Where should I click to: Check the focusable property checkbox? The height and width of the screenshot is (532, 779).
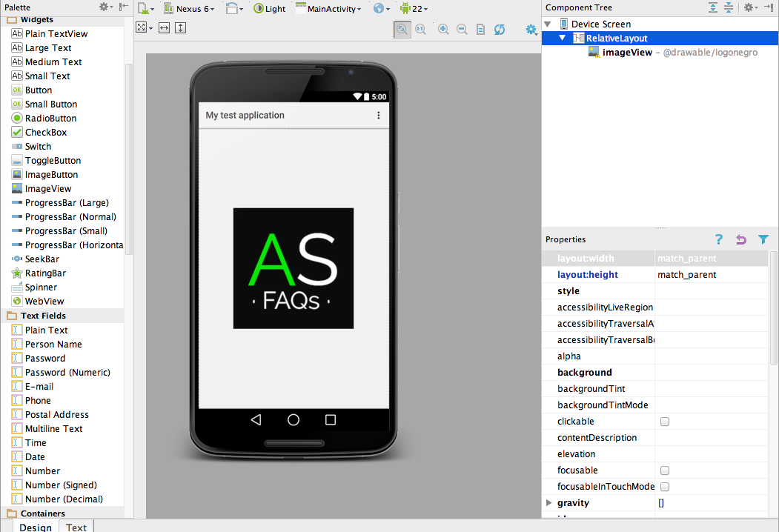tap(664, 470)
